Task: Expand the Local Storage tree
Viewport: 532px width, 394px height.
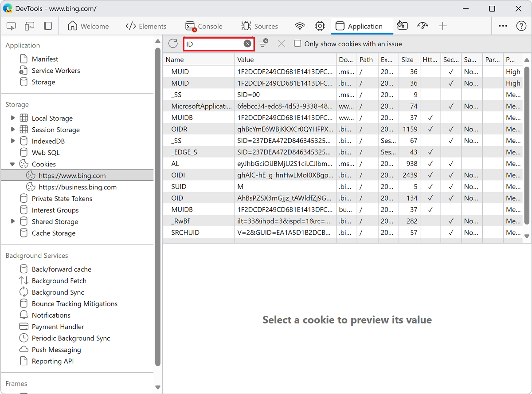Action: click(x=13, y=118)
